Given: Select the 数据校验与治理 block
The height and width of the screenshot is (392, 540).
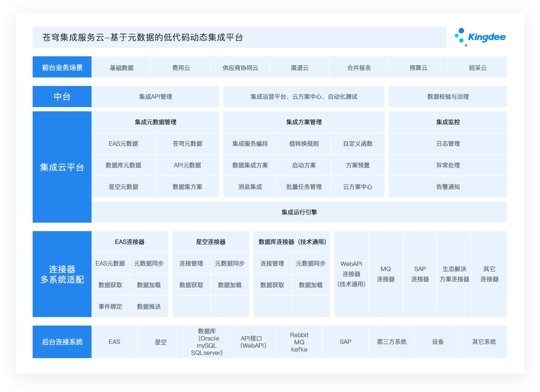Looking at the screenshot, I should pyautogui.click(x=448, y=97).
